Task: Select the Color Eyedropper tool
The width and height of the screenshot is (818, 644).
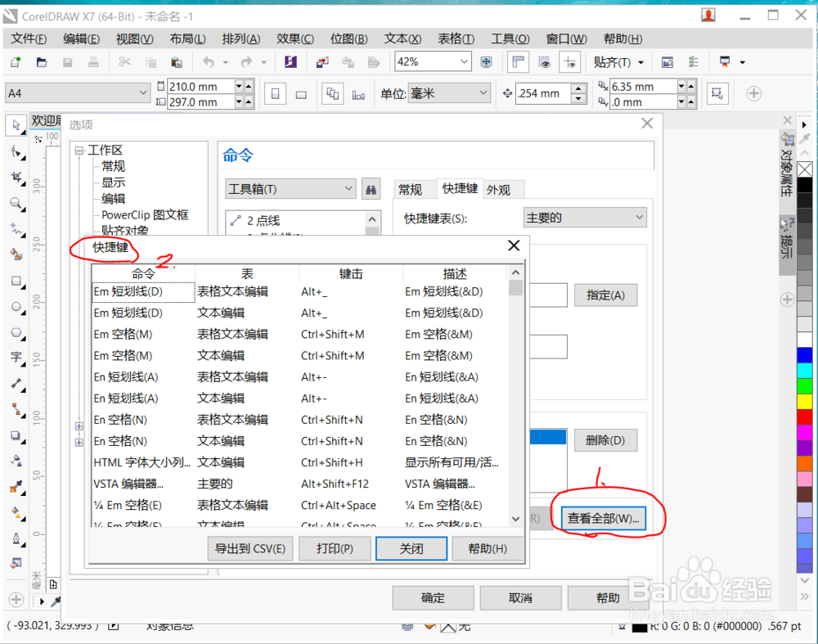Action: pos(16,488)
